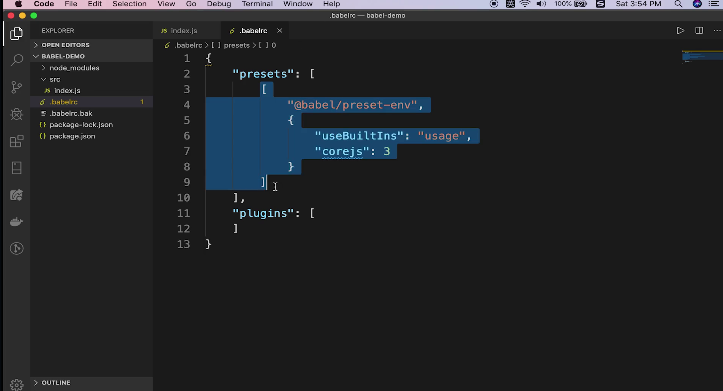This screenshot has width=723, height=391.
Task: Click the presets breadcrumb segment
Action: (x=236, y=45)
